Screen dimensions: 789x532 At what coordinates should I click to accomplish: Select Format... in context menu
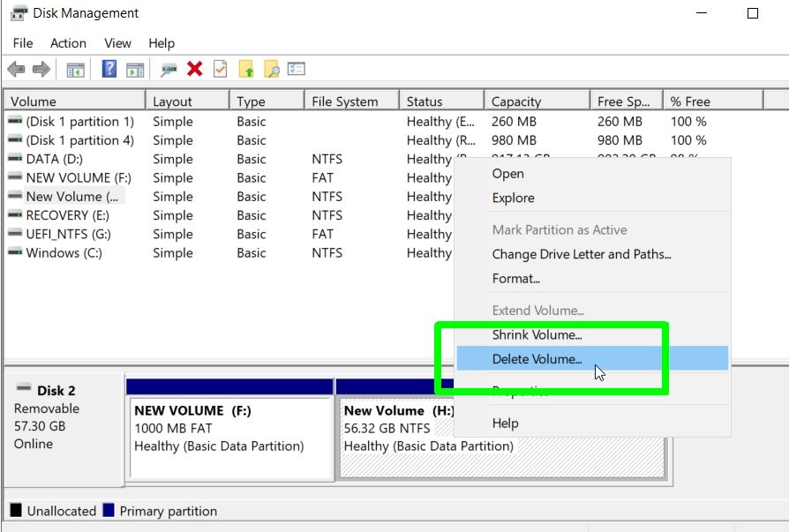(x=592, y=278)
